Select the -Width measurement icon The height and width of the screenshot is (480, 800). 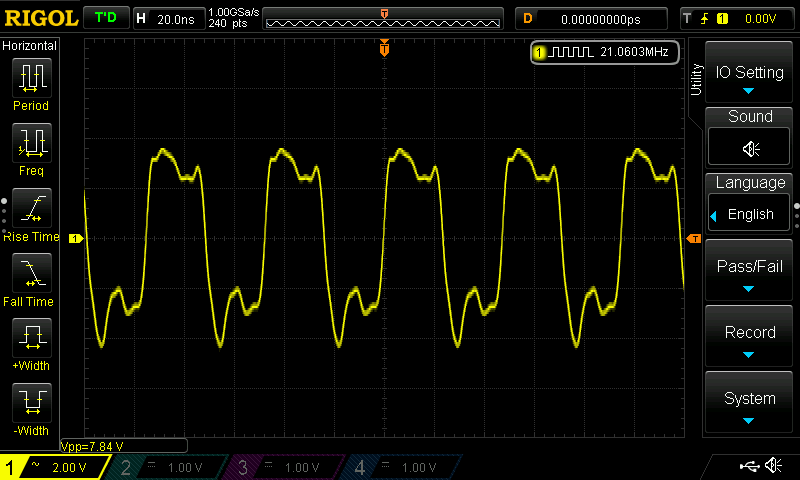(32, 402)
